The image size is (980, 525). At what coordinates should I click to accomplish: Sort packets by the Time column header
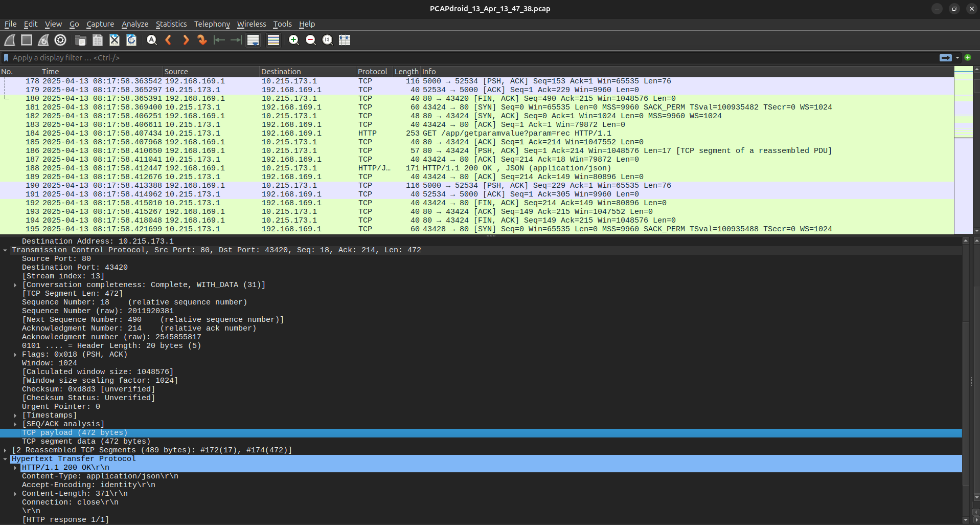[x=101, y=72]
